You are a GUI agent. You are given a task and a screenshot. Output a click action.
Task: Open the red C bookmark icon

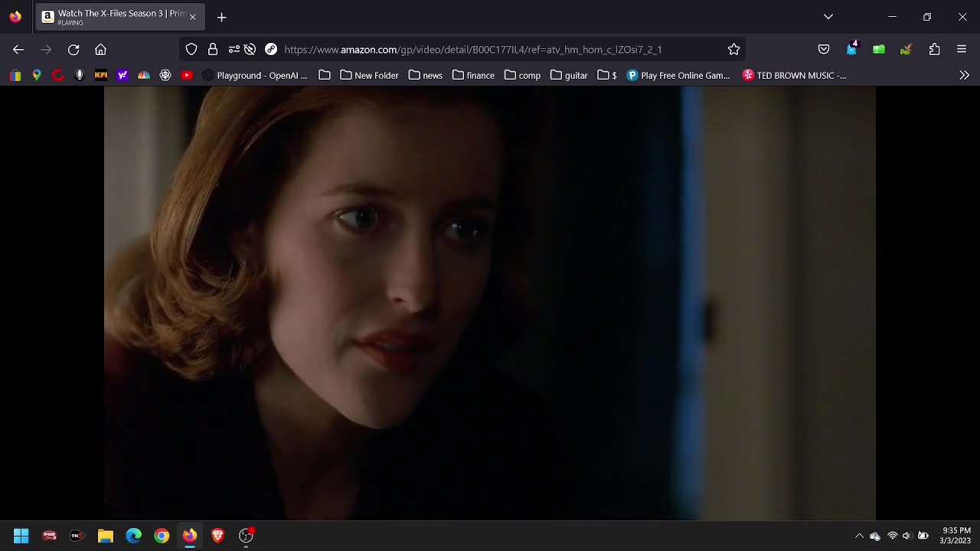58,75
